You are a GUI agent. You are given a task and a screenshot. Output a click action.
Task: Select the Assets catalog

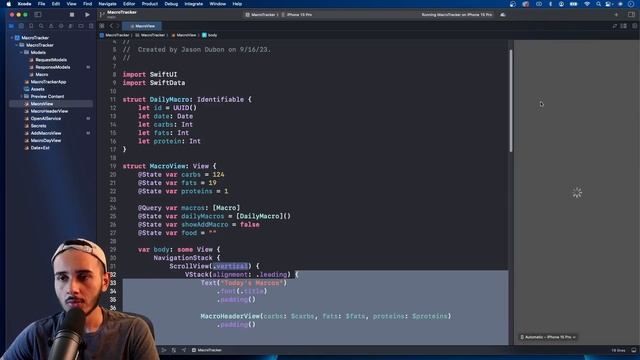point(37,89)
